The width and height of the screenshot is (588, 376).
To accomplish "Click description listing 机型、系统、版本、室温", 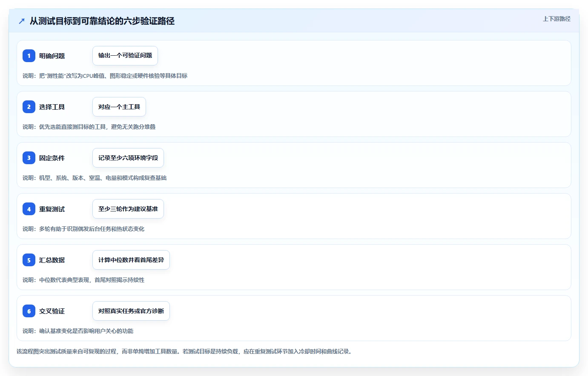I will coord(95,178).
